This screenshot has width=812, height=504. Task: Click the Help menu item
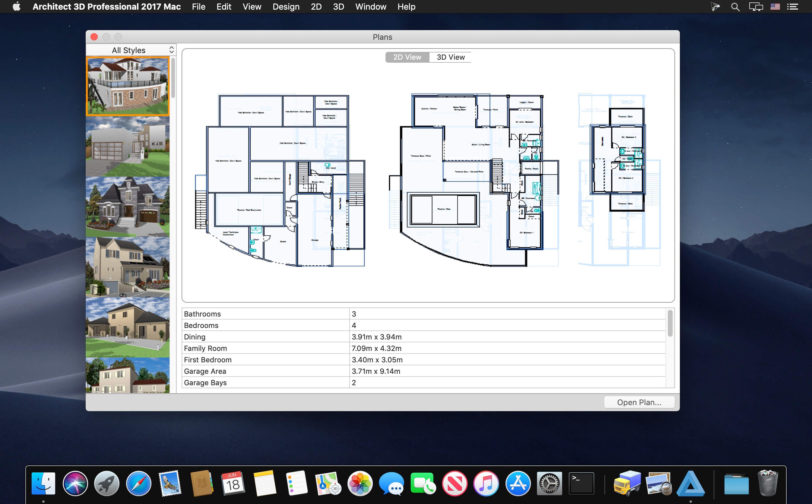click(406, 7)
